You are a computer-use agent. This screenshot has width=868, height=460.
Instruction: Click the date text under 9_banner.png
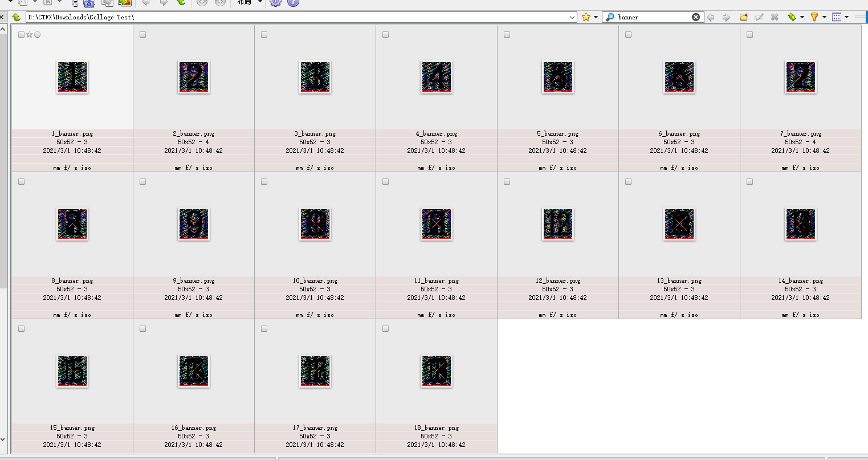coord(194,298)
